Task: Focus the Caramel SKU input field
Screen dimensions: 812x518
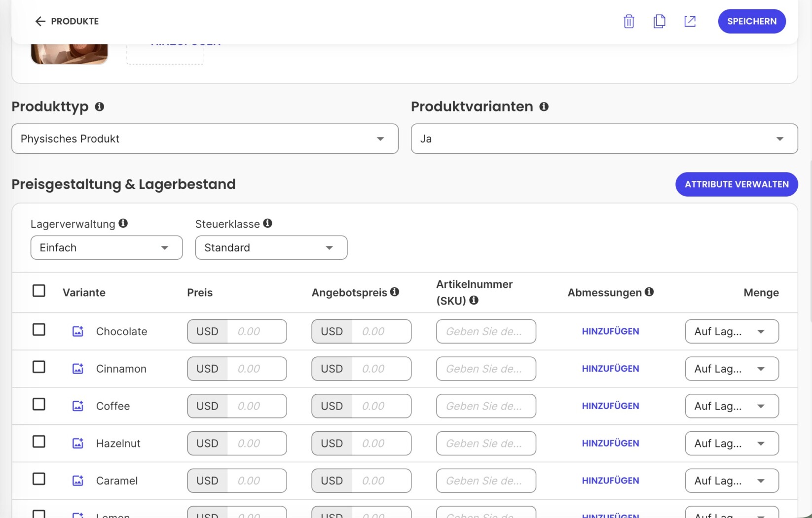Action: point(486,481)
